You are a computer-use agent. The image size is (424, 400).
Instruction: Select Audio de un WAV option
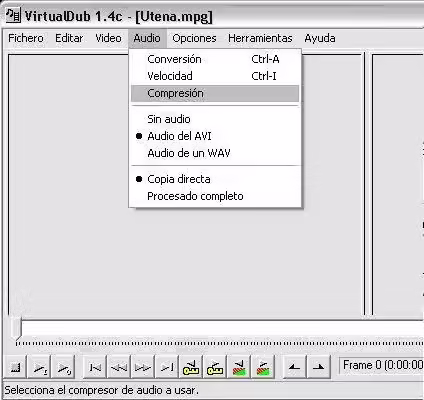tap(215, 153)
